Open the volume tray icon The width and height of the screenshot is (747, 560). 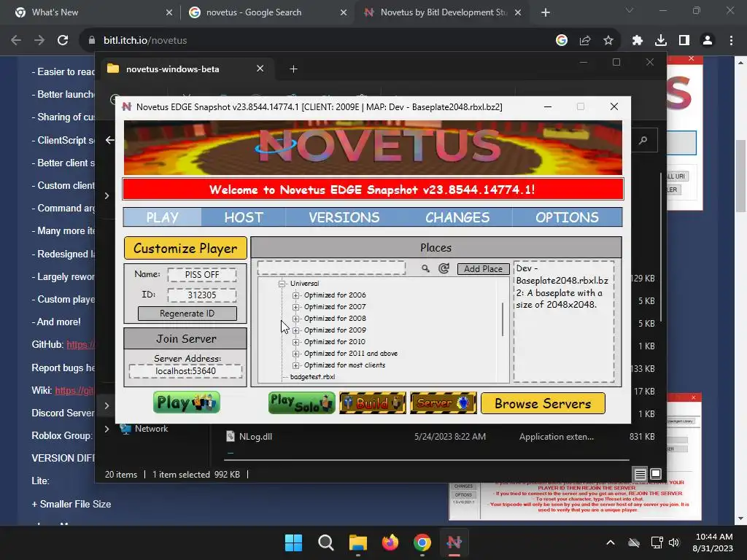(673, 542)
